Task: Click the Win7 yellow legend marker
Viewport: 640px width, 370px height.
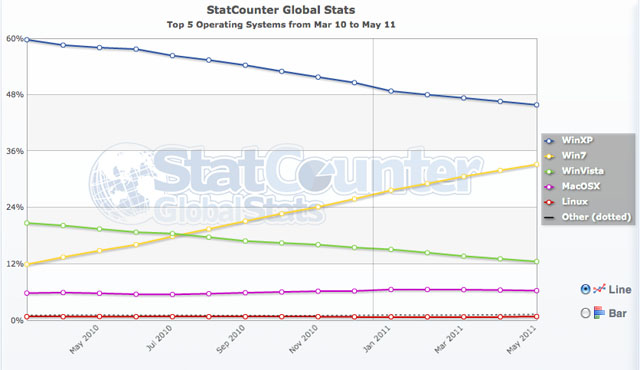Action: [549, 156]
